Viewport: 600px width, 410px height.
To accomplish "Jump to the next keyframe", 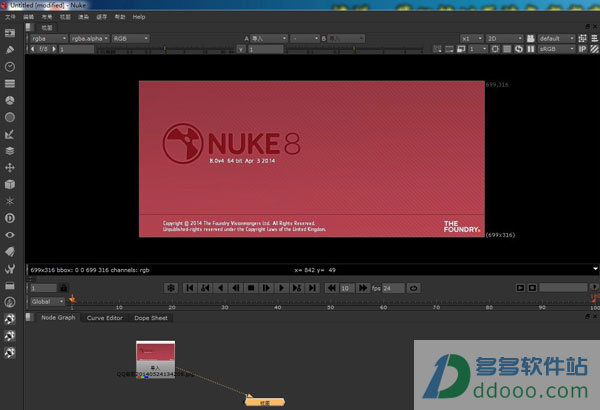I will 297,288.
